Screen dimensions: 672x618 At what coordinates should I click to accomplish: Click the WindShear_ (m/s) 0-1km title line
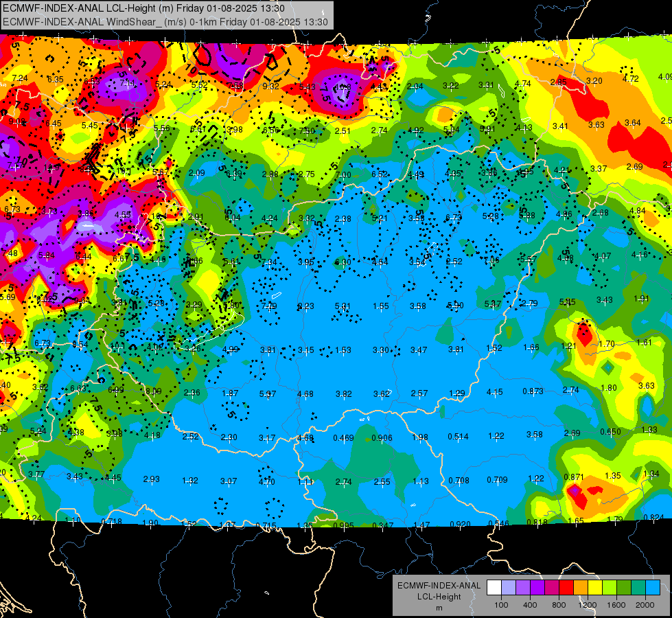[x=165, y=22]
